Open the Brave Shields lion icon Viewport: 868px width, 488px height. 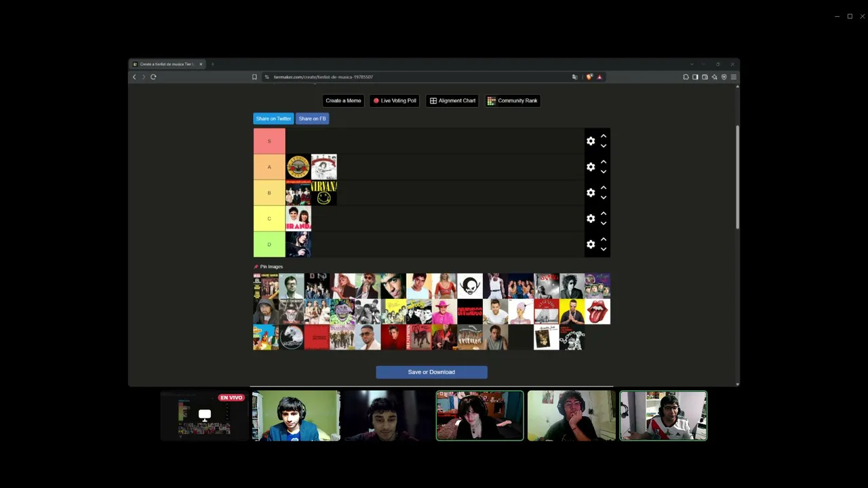tap(589, 77)
